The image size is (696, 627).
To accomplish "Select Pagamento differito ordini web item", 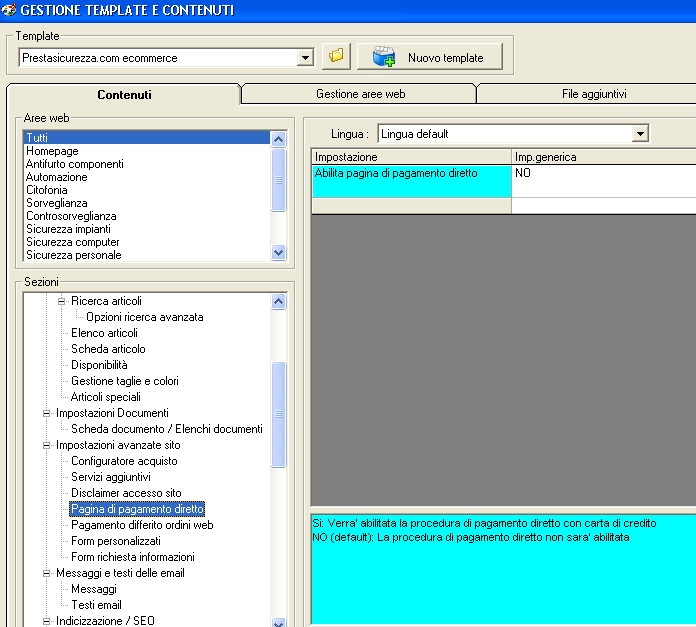I will tap(142, 524).
